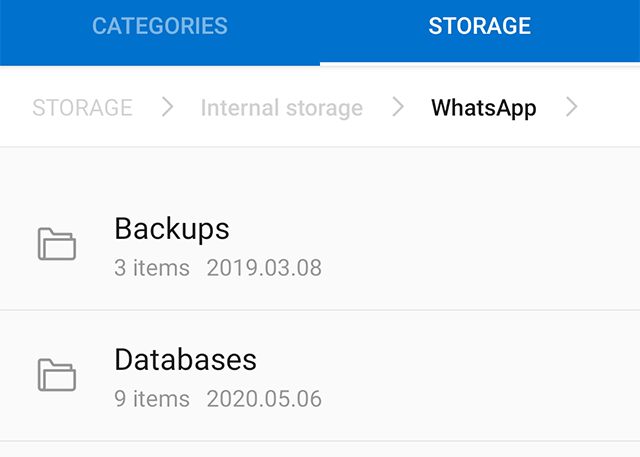The width and height of the screenshot is (640, 457).
Task: Click the white underline beneath STORAGE tab
Action: [480, 63]
